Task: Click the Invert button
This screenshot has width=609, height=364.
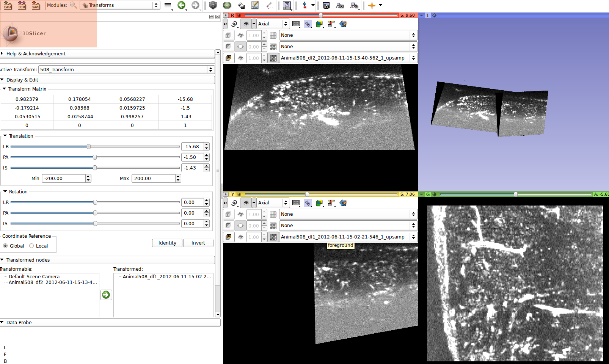Action: coord(198,243)
